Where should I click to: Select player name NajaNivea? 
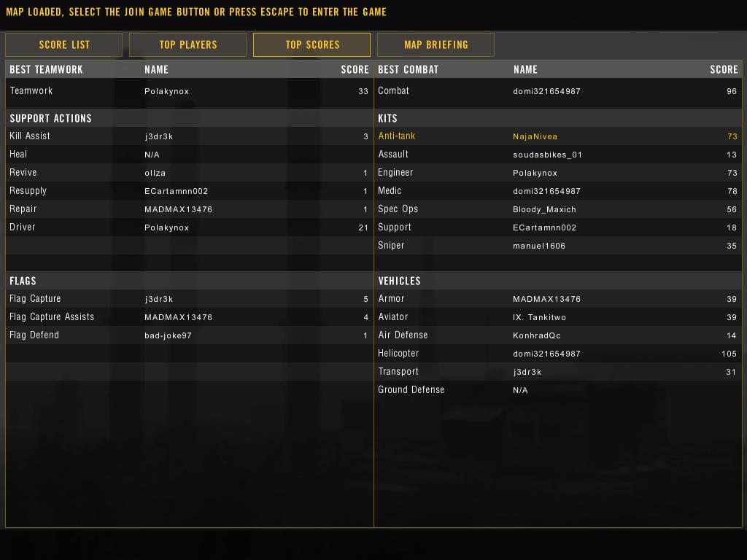pyautogui.click(x=535, y=136)
